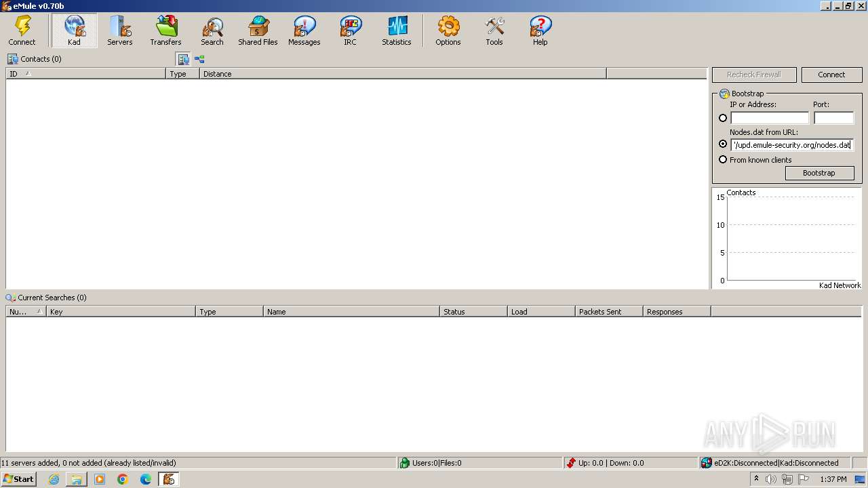Click the Connect lightning toolbar icon
Screen dimensions: 868x488
tap(22, 31)
